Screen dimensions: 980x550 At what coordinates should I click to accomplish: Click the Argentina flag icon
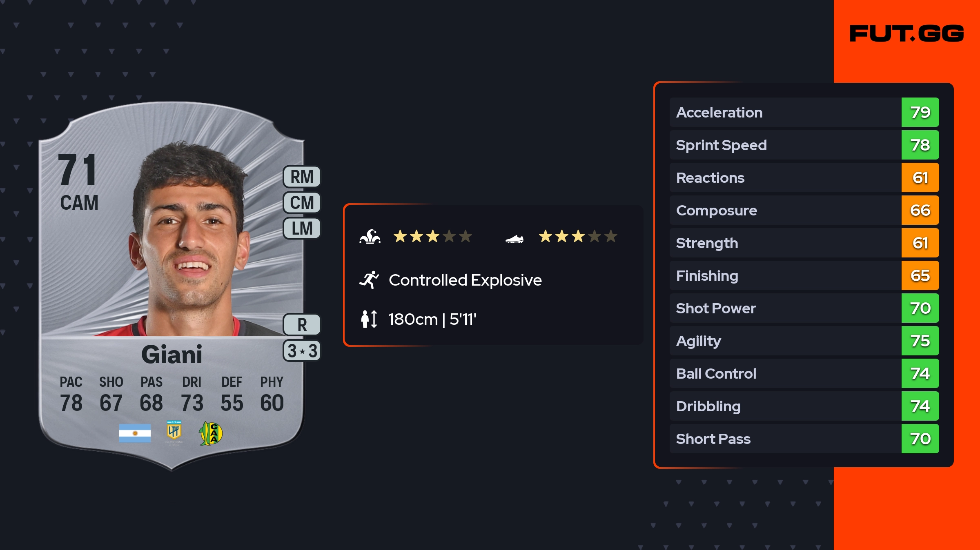tap(135, 433)
